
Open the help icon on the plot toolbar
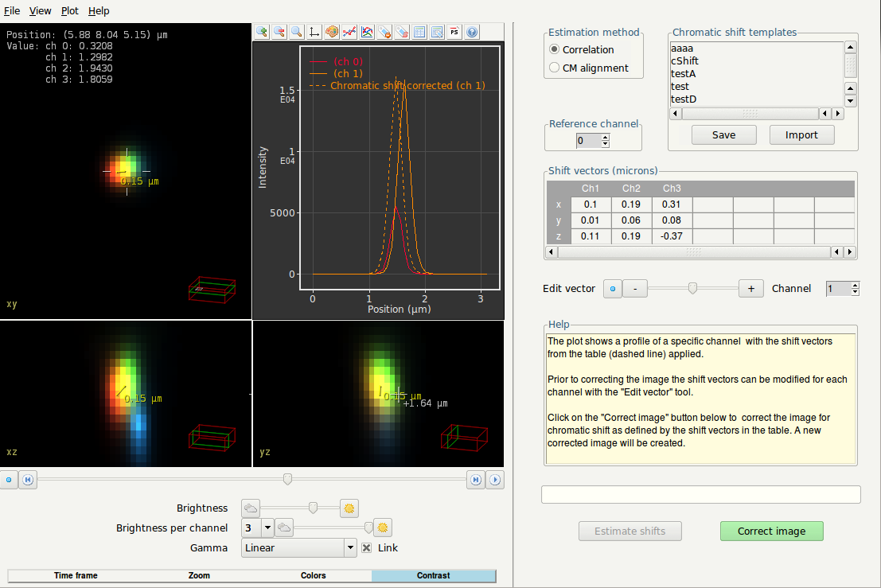(472, 32)
